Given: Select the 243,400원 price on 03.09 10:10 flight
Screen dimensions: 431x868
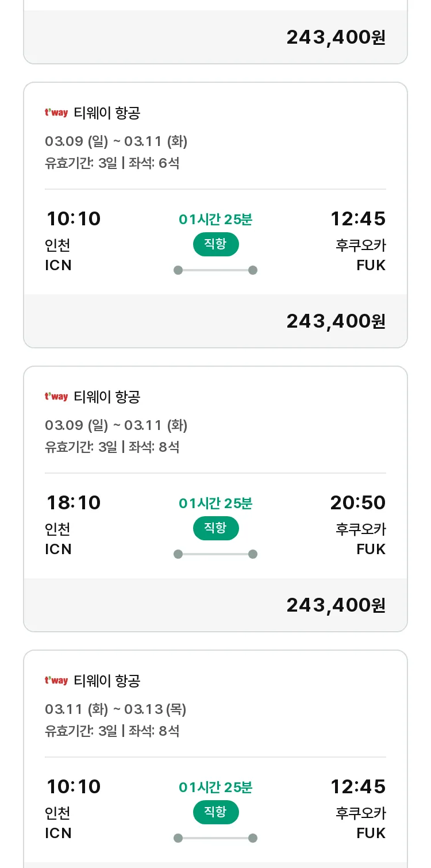Looking at the screenshot, I should coord(336,321).
